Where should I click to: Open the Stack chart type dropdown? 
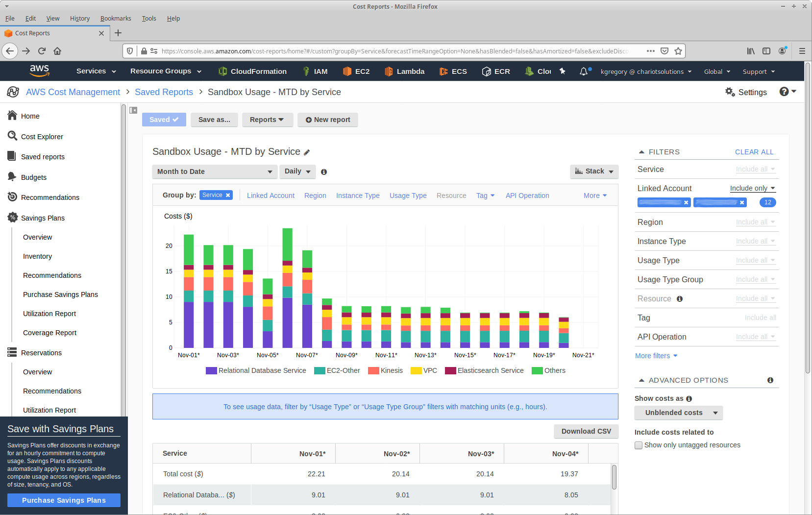(x=594, y=172)
